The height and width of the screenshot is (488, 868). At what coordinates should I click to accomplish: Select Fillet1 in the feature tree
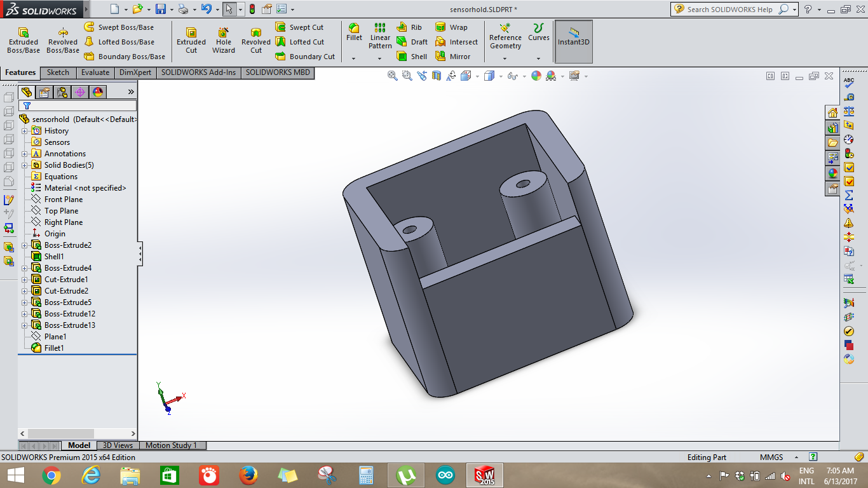(48, 348)
